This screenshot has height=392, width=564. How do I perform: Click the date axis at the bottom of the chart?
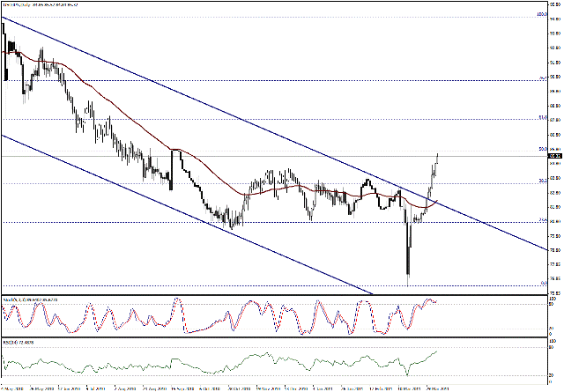pos(264,387)
